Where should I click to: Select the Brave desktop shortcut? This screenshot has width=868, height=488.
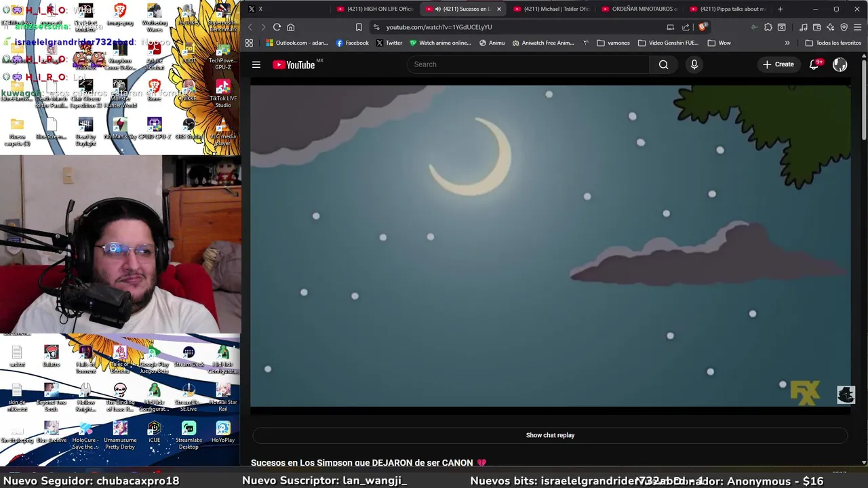[x=154, y=90]
